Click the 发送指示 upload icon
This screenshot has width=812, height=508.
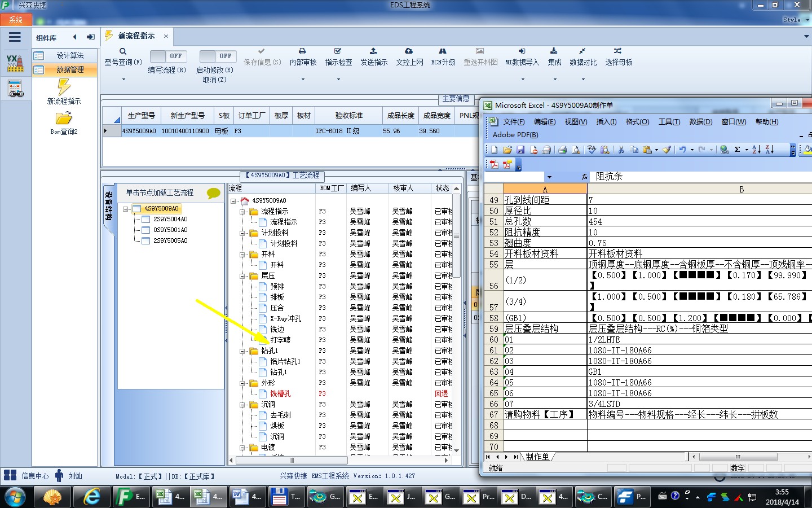(x=373, y=51)
